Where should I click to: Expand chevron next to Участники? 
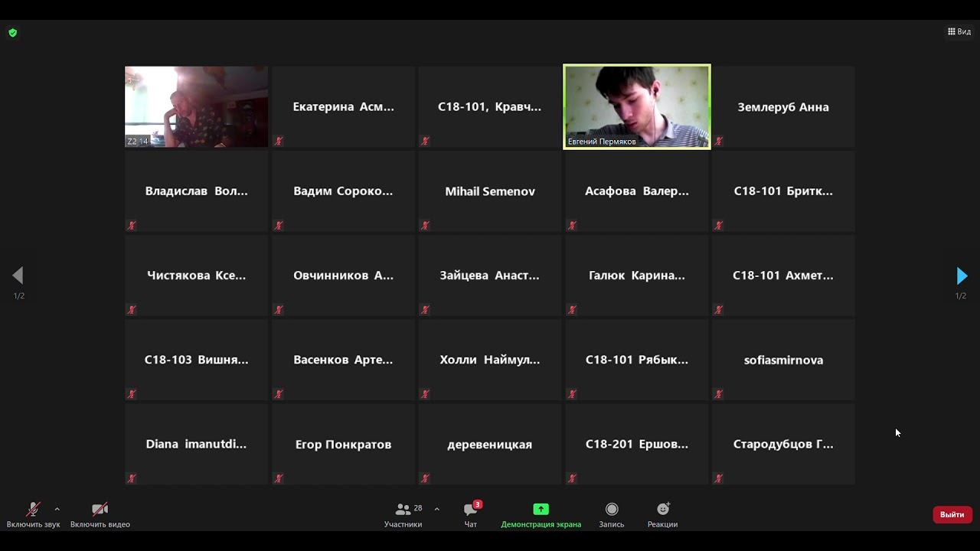click(x=436, y=509)
